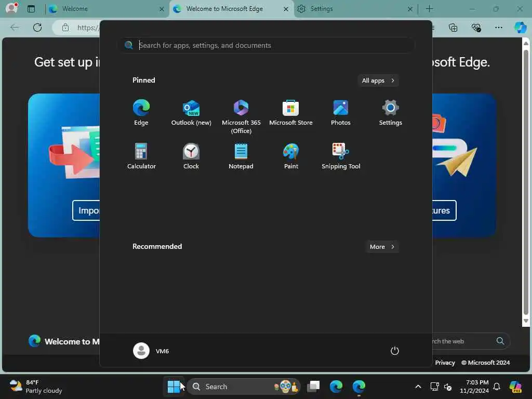Image resolution: width=532 pixels, height=399 pixels.
Task: Open Settings from pinned apps
Action: point(391,113)
